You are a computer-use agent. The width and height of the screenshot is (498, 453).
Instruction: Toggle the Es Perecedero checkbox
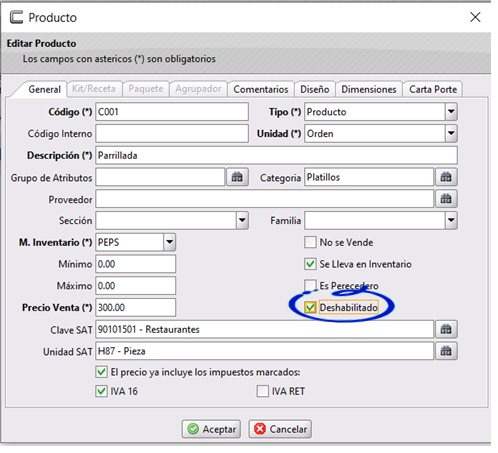tap(310, 285)
